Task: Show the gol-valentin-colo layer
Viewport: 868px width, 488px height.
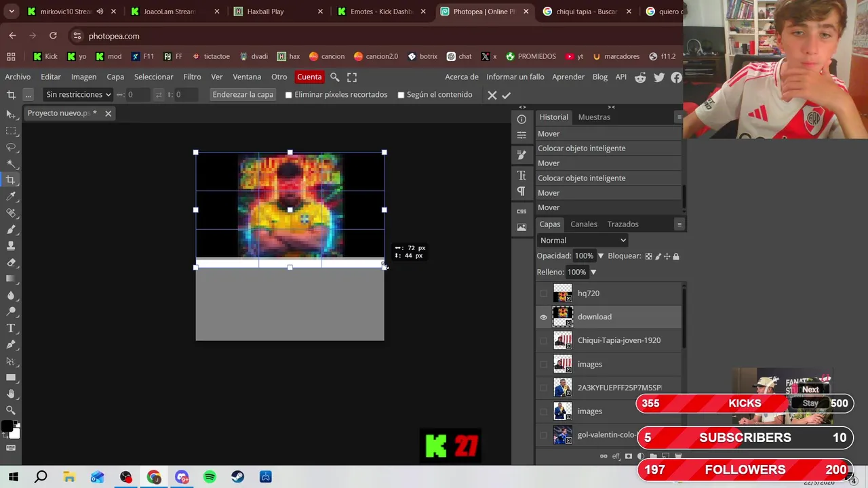Action: point(543,435)
